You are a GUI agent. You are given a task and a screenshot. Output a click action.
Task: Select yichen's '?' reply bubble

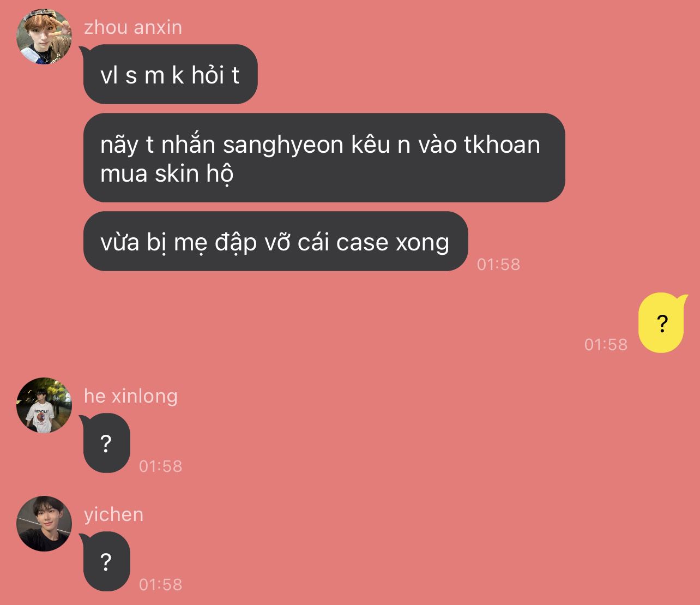click(106, 562)
